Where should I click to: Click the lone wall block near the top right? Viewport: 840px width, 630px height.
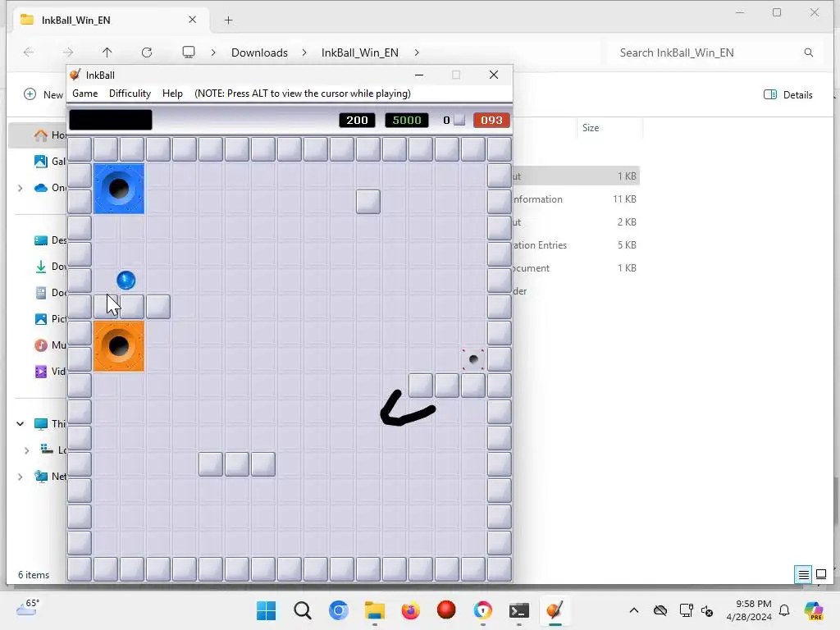click(368, 202)
